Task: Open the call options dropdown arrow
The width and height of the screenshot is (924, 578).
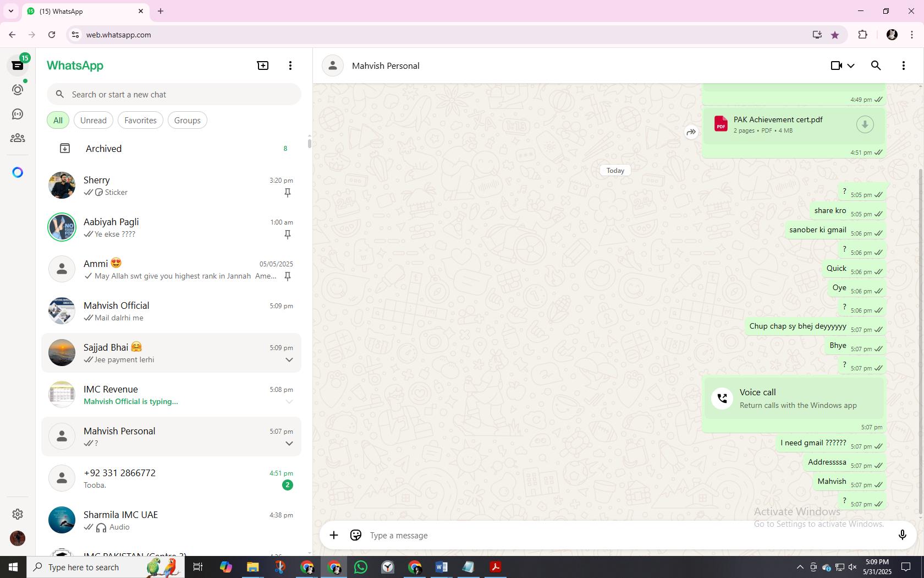Action: tap(851, 66)
